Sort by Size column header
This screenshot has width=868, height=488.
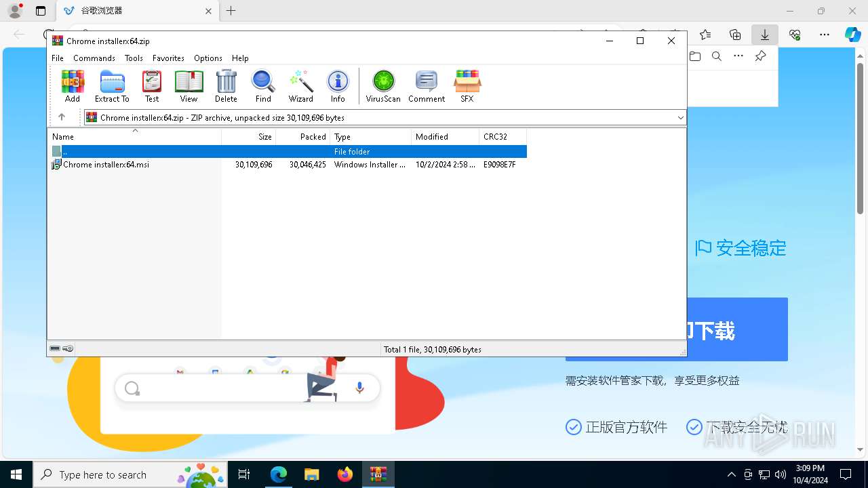[x=248, y=136]
